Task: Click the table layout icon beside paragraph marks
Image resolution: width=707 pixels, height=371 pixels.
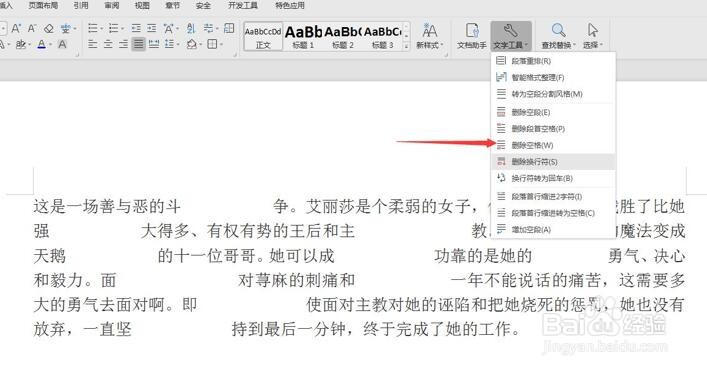Action: 229,28
